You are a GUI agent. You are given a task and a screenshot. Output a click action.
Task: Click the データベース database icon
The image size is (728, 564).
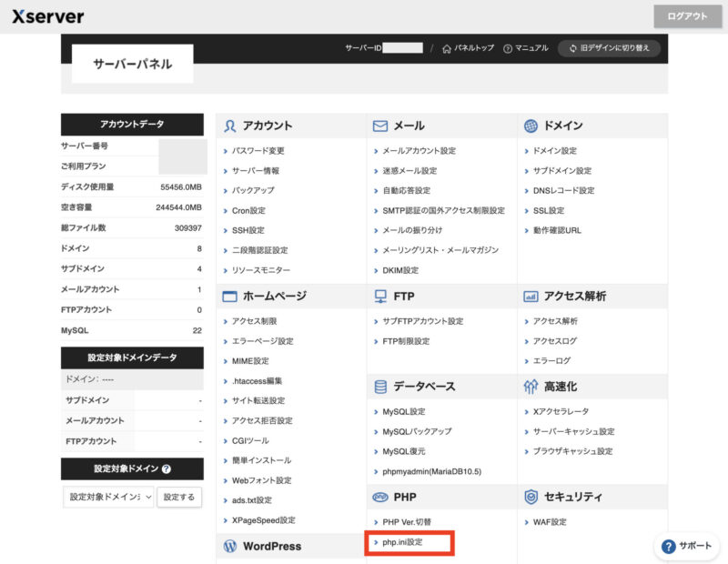pos(379,386)
